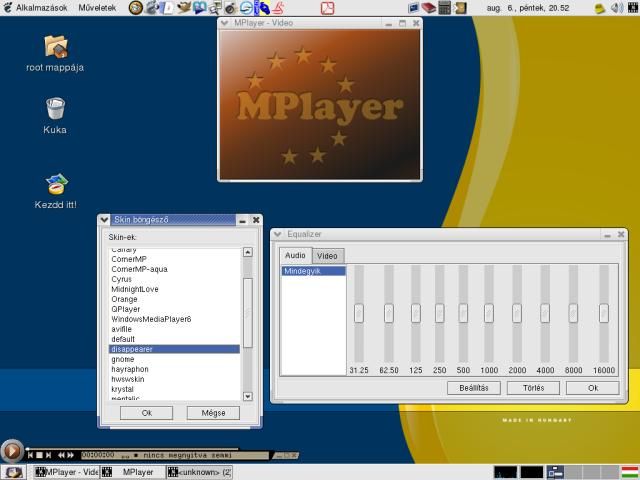
Task: Launch the Kezdd itt! desktop icon
Action: point(56,183)
